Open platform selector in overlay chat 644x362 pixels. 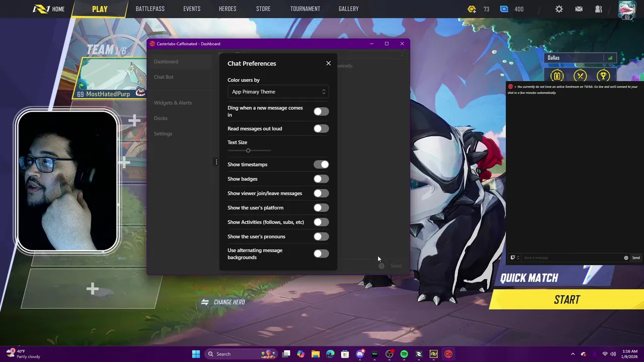pyautogui.click(x=515, y=258)
